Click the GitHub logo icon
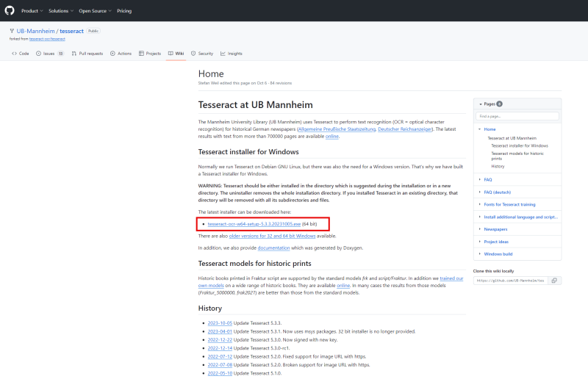 [10, 11]
